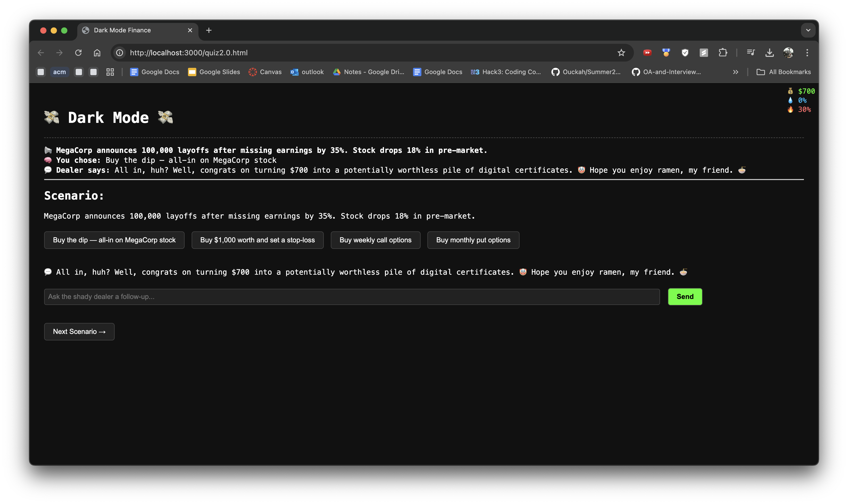
Task: Open a new tab with the plus button
Action: click(x=209, y=30)
